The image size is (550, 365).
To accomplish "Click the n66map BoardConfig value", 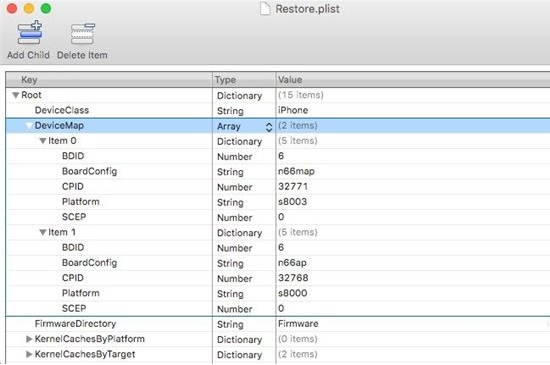I will tap(296, 171).
